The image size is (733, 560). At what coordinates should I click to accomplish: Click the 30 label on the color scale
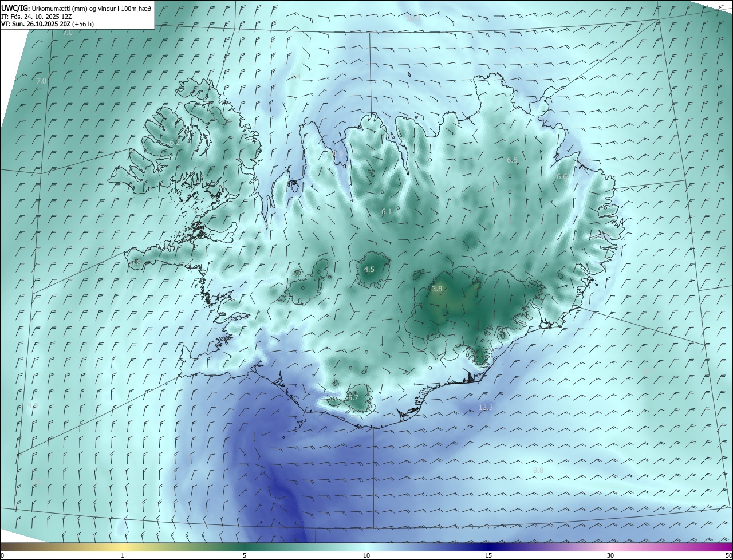coord(610,556)
